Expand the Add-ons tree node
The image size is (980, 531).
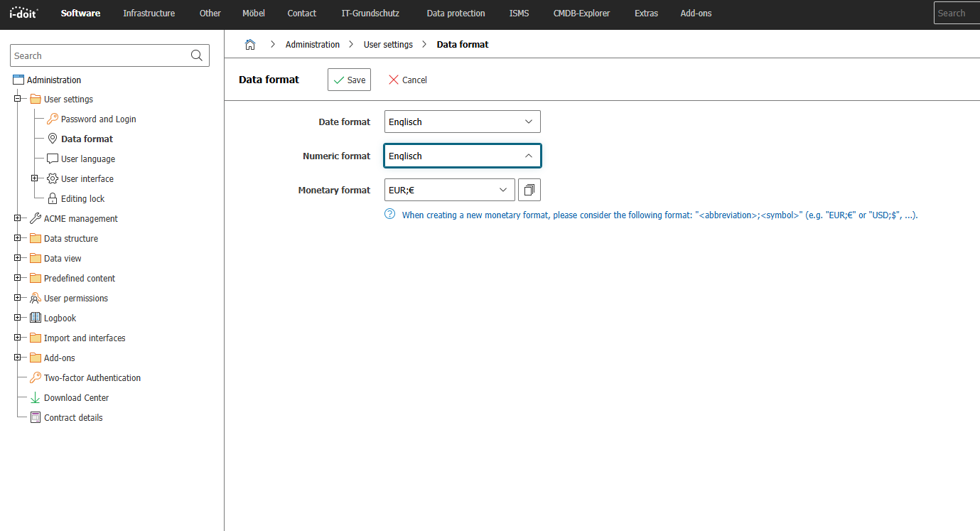tap(17, 358)
